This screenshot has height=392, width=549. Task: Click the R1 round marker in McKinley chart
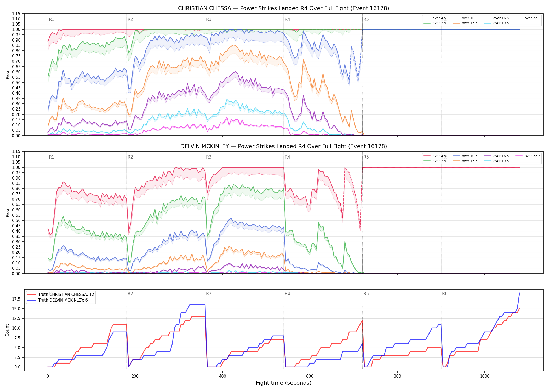pyautogui.click(x=52, y=157)
